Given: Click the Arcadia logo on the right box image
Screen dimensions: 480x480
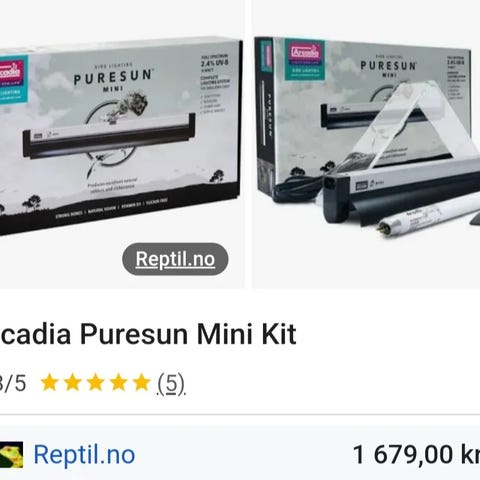Looking at the screenshot, I should point(305,60).
